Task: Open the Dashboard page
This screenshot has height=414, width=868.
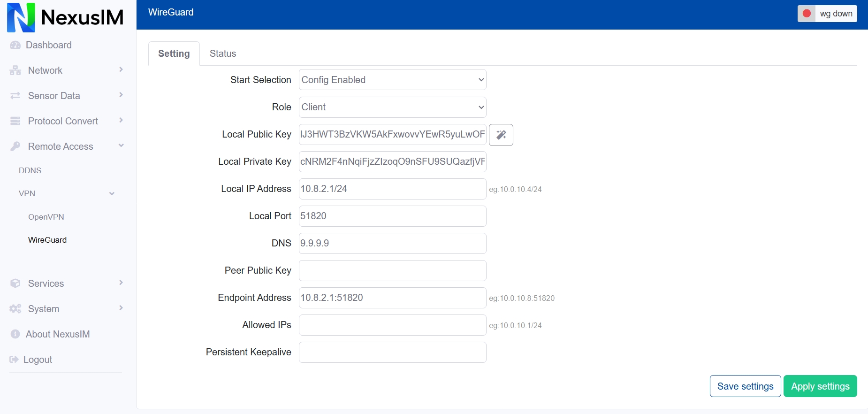Action: [x=49, y=45]
